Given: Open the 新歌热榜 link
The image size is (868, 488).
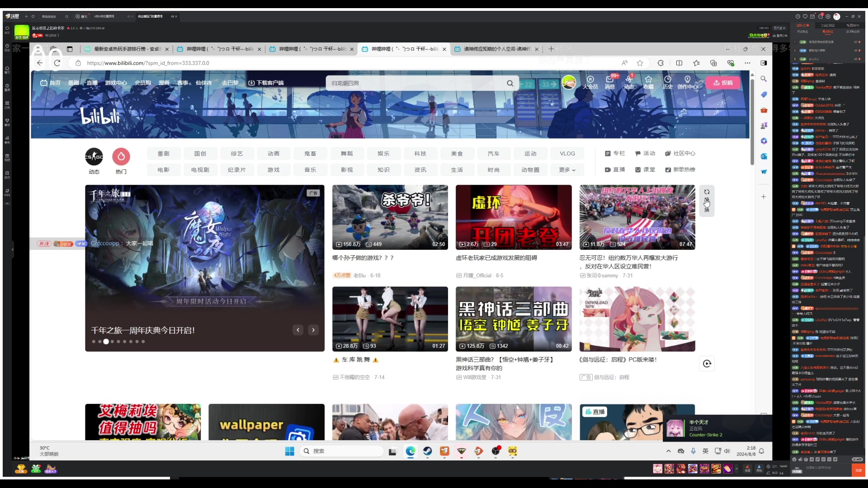Looking at the screenshot, I should point(680,170).
